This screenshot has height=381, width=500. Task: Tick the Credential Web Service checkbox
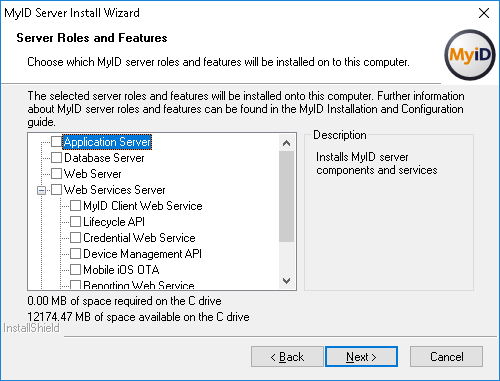pos(76,237)
